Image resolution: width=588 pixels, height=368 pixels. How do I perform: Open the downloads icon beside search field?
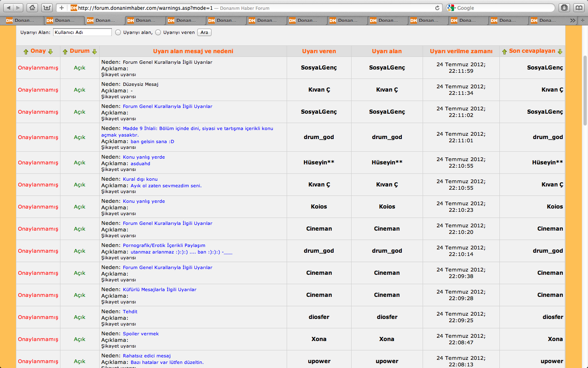[x=564, y=8]
